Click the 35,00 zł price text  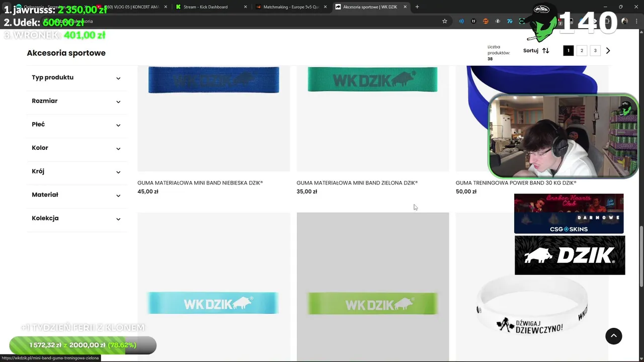307,192
